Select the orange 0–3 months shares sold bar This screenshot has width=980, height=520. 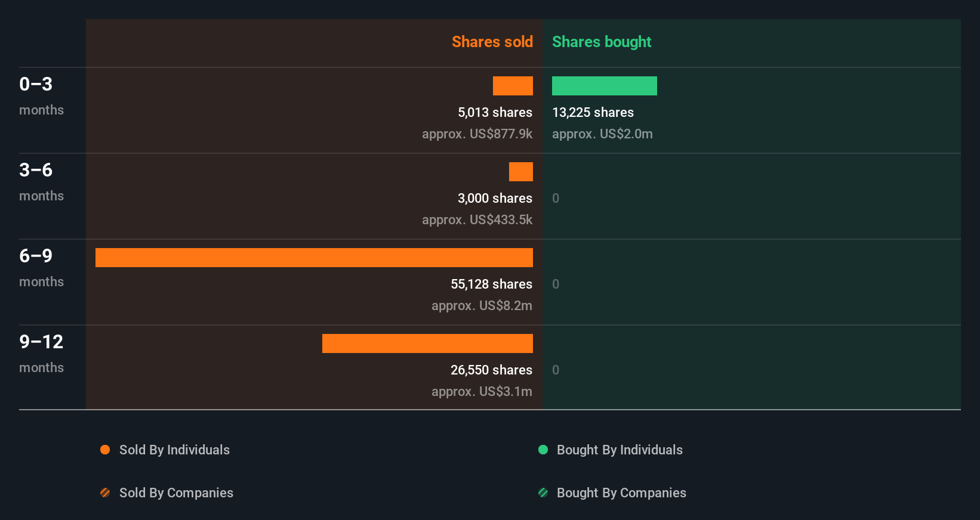point(513,86)
